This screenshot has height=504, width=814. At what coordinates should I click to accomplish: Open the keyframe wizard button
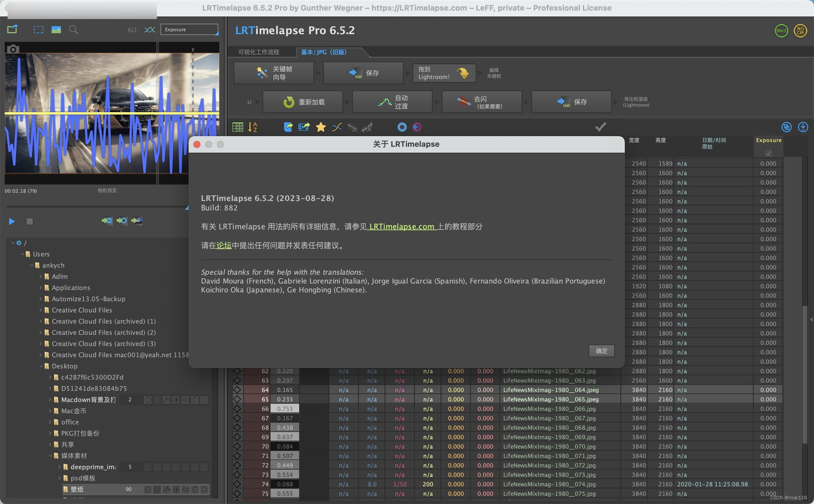pyautogui.click(x=274, y=73)
